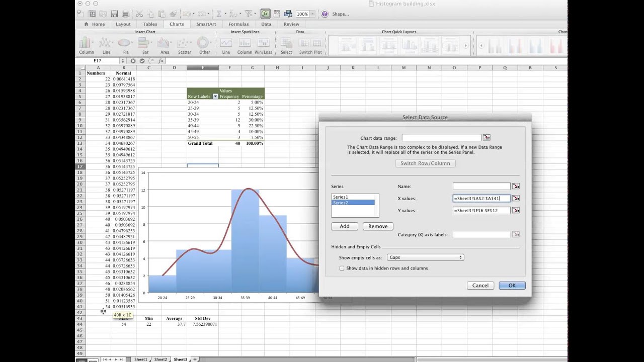644x362 pixels.
Task: Switch to the Layout ribbon tab
Action: 123,24
